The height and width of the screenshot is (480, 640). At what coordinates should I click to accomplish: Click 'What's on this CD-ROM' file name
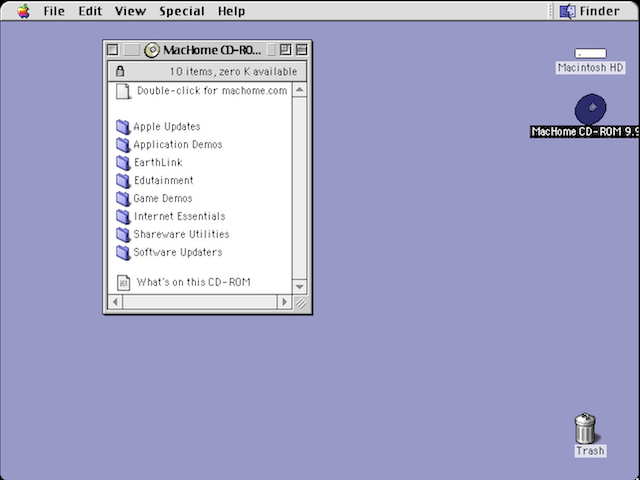pos(193,282)
